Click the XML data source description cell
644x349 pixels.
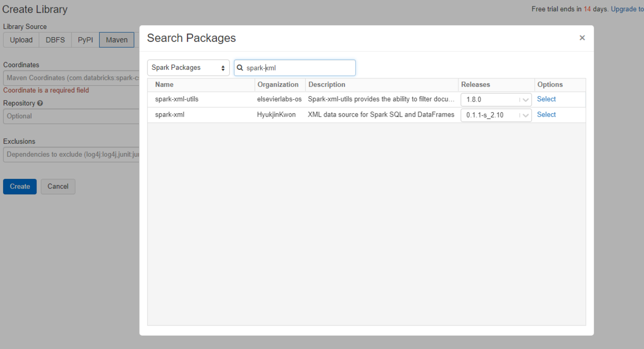click(382, 115)
